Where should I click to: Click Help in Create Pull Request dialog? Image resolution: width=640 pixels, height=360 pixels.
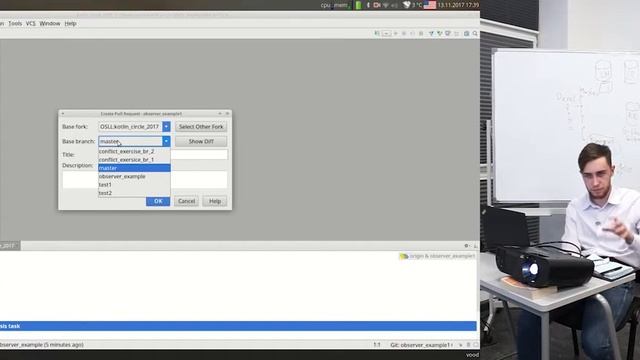pos(215,201)
